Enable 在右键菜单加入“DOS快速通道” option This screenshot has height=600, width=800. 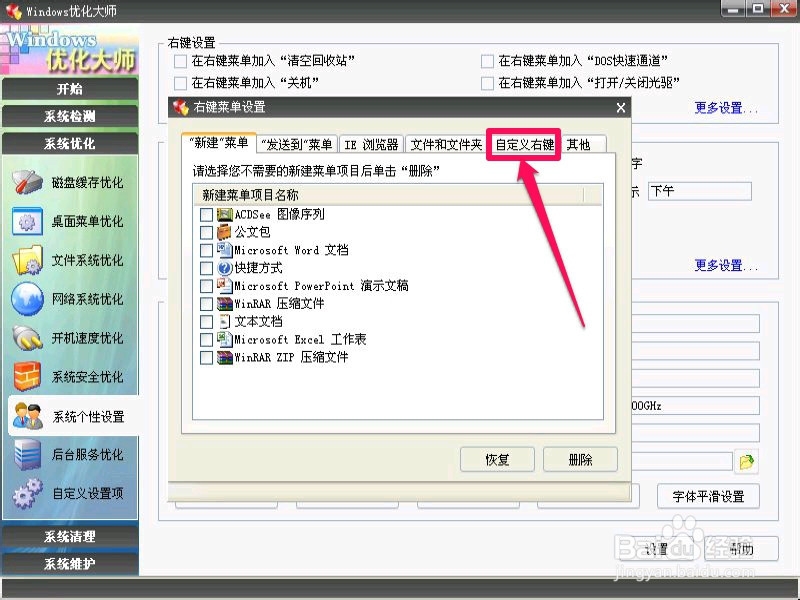click(x=487, y=61)
